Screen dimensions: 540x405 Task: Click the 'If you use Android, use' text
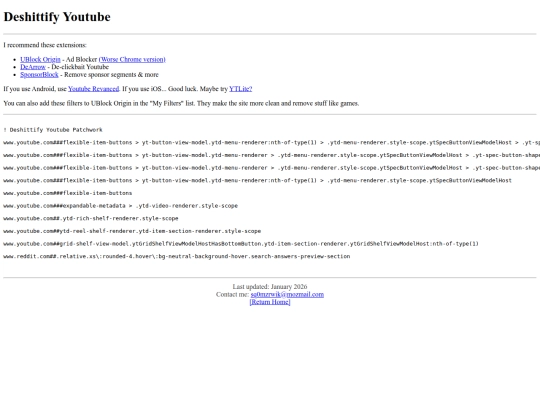point(35,89)
